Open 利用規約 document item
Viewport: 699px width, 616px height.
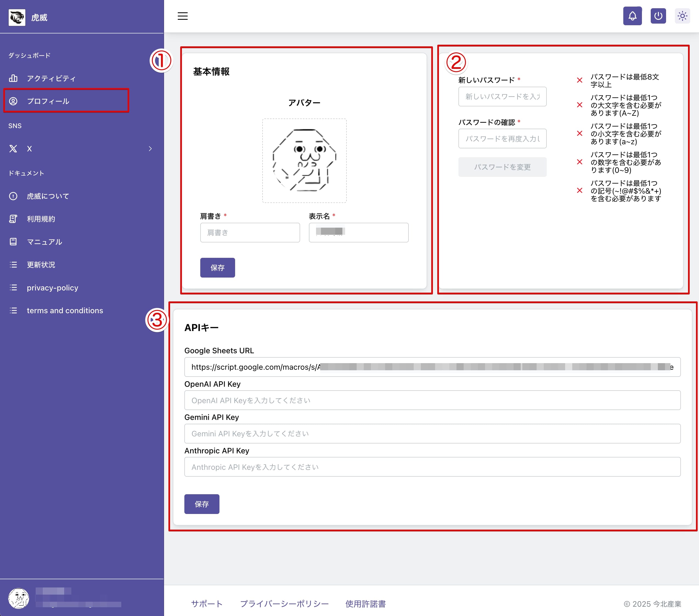[41, 219]
